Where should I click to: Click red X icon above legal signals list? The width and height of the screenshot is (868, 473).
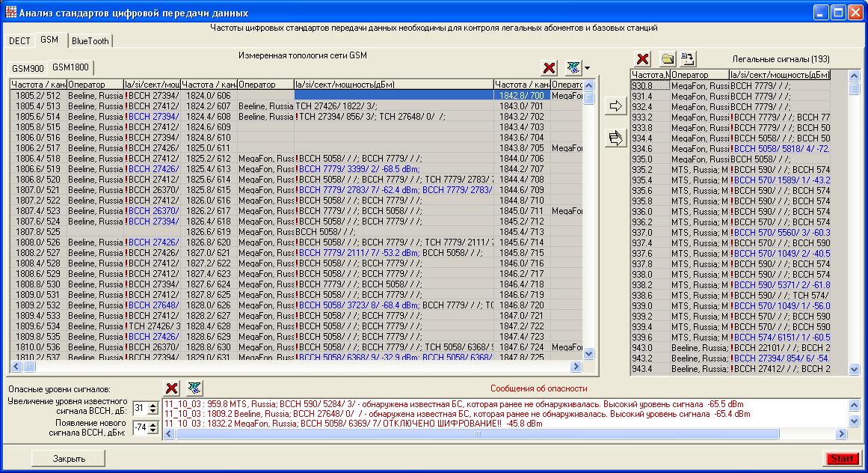(x=643, y=58)
